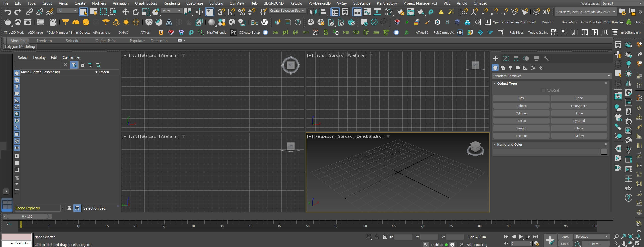Click the Undo arrow icon
The width and height of the screenshot is (644, 247).
8,12
